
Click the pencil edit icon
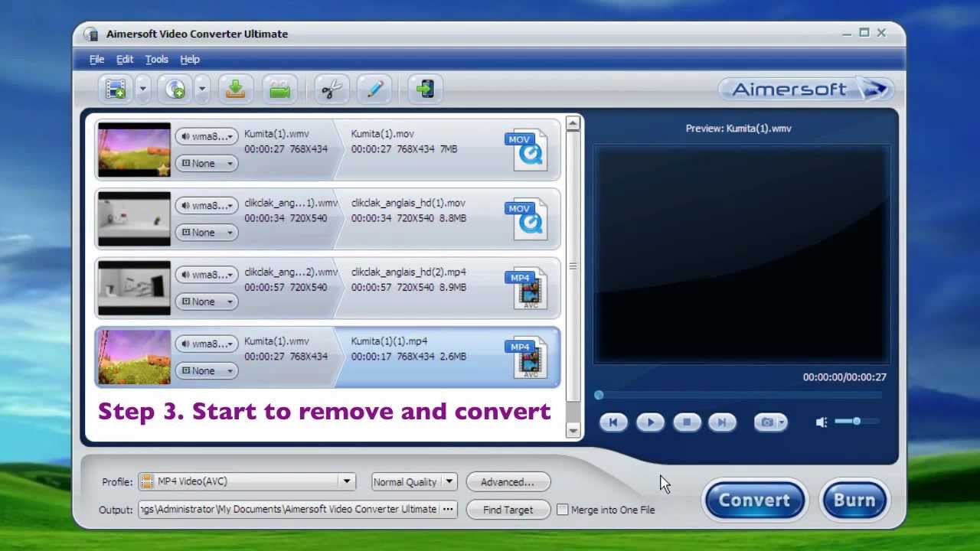click(374, 89)
